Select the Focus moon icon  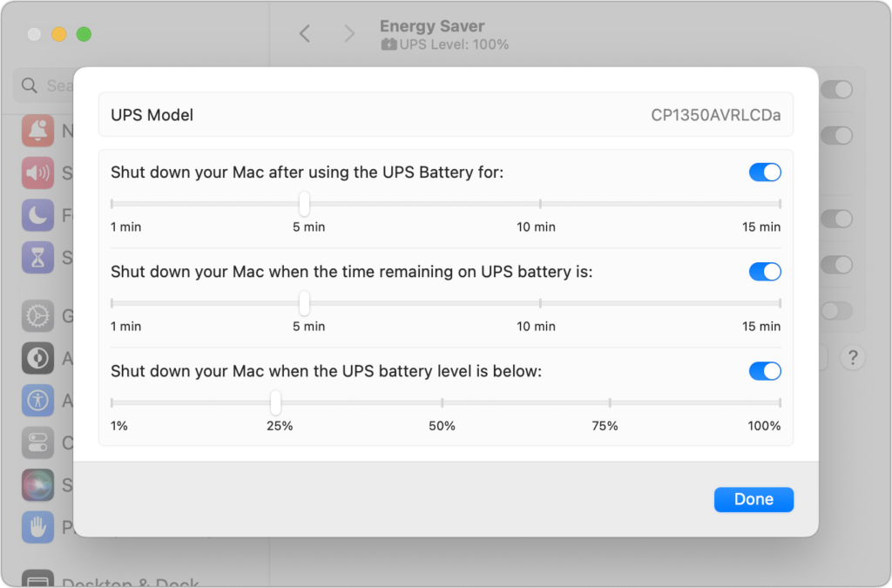click(x=38, y=214)
